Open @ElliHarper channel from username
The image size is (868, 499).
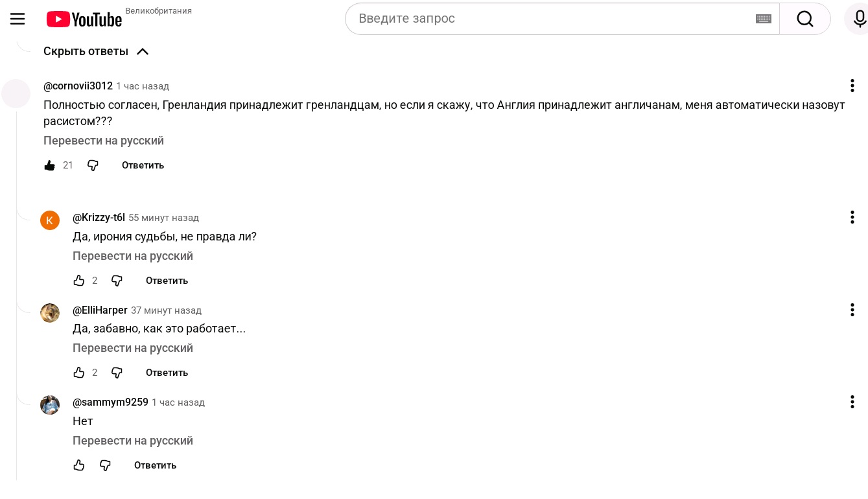[x=100, y=310]
